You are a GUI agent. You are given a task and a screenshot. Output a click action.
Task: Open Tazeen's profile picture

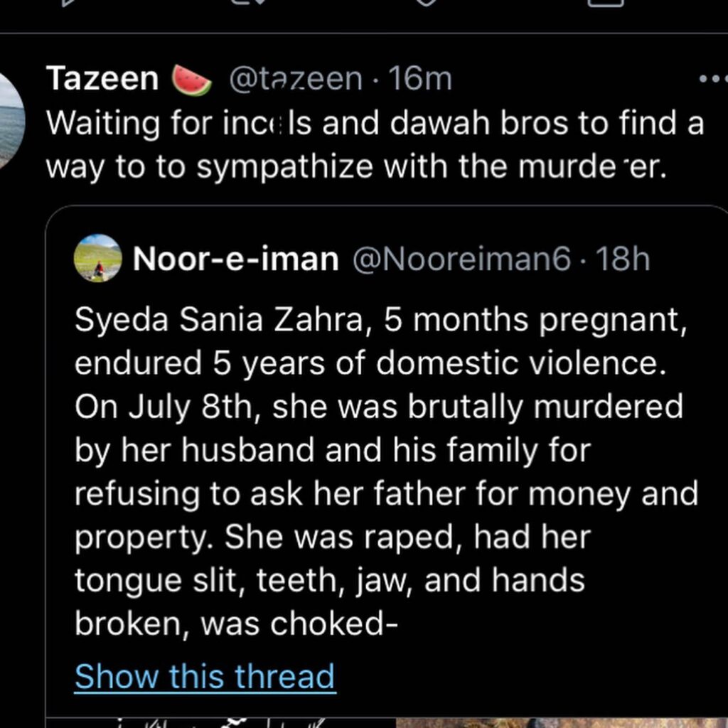9,120
